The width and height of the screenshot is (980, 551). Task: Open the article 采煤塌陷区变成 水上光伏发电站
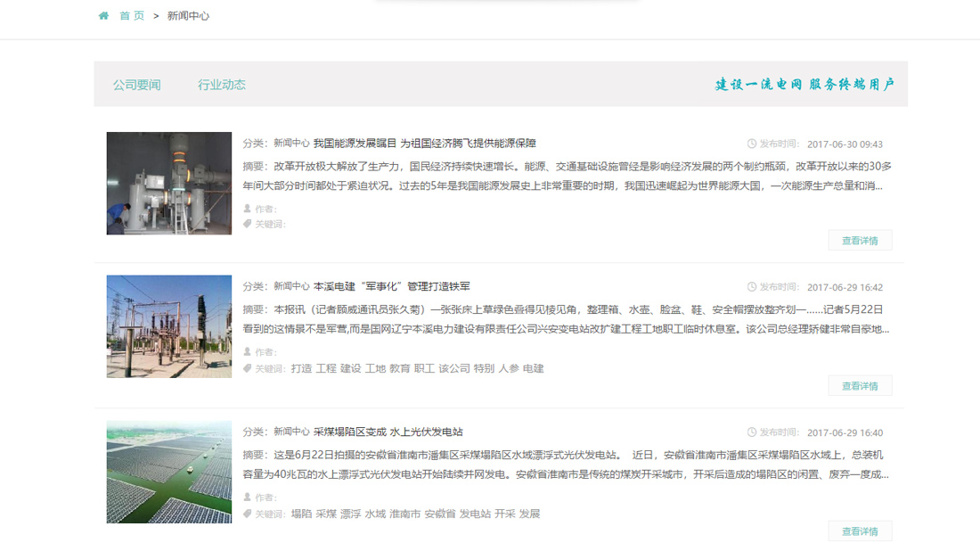pos(388,432)
